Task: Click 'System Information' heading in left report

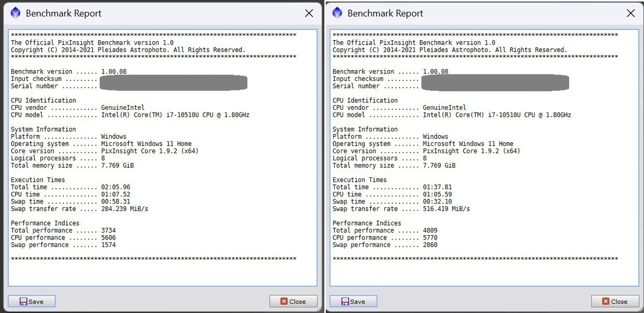Action: pyautogui.click(x=43, y=129)
